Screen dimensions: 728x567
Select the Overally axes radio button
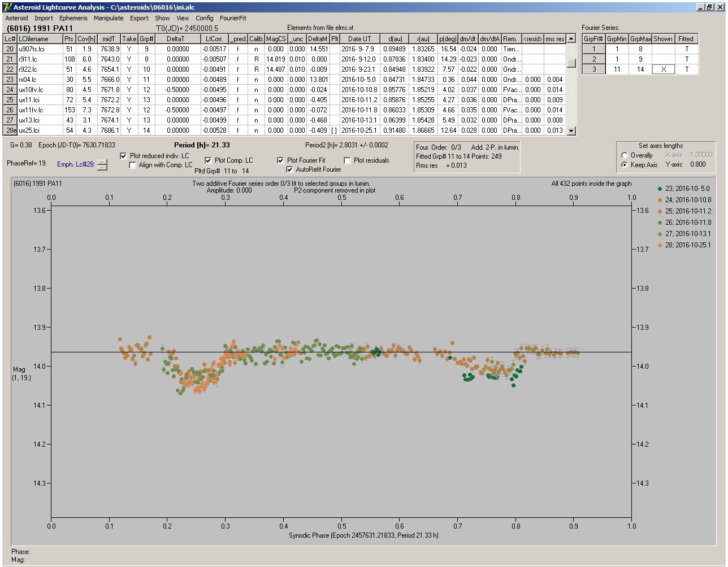[x=625, y=155]
